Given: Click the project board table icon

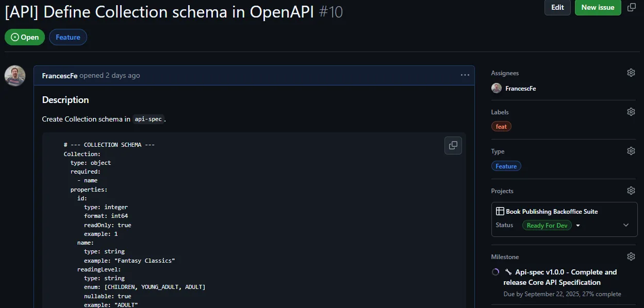Looking at the screenshot, I should [500, 211].
